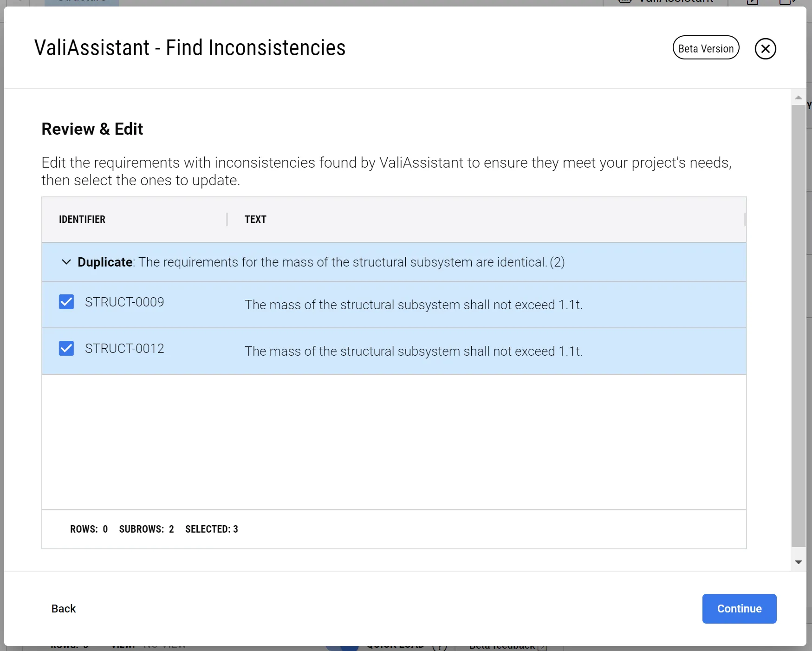Click the scrollbar up arrow
The height and width of the screenshot is (651, 812).
(x=798, y=98)
